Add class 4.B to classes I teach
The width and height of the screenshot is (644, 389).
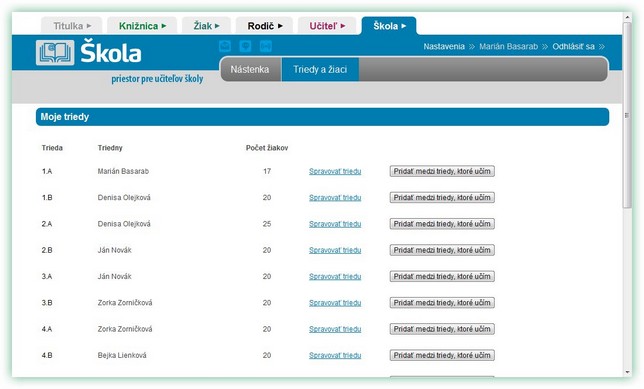(442, 355)
